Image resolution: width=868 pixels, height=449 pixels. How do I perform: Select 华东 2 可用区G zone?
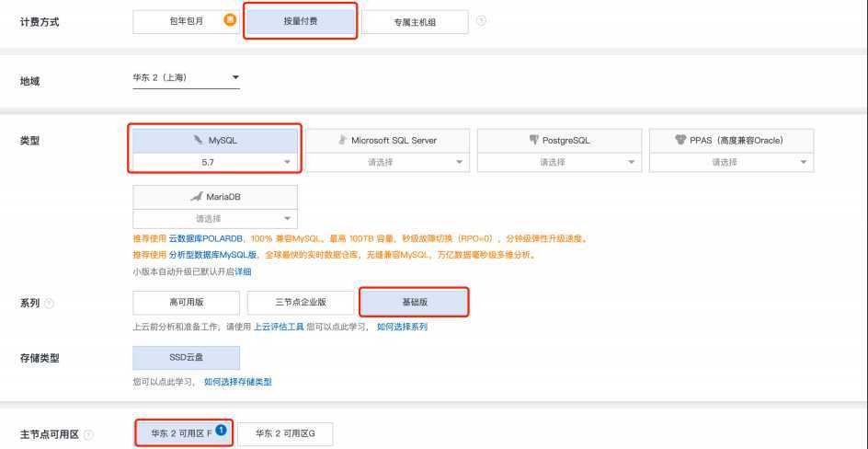tap(286, 434)
